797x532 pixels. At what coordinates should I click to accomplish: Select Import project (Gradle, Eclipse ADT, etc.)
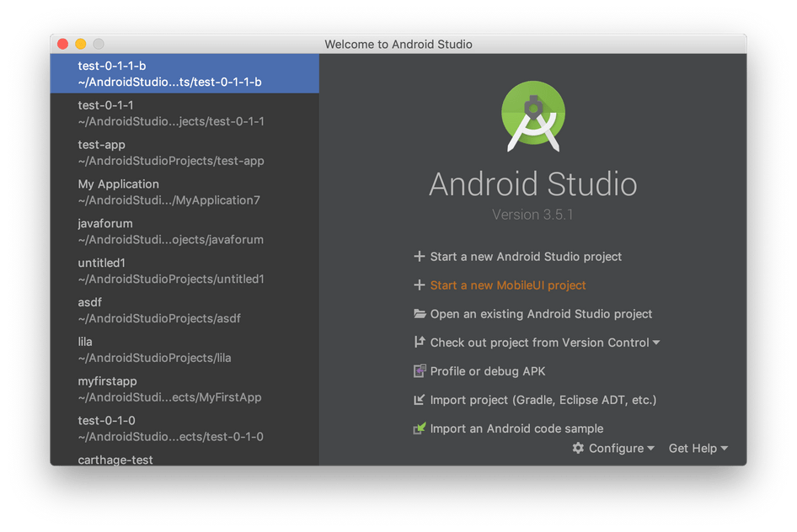pyautogui.click(x=543, y=400)
